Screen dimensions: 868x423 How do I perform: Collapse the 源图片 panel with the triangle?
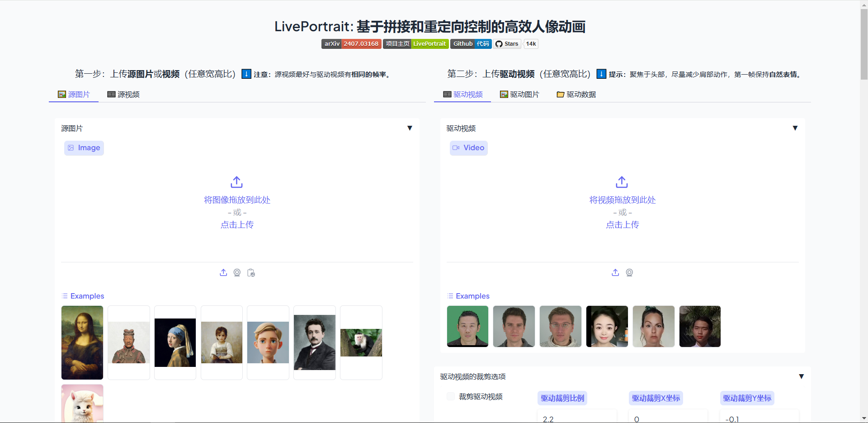410,128
